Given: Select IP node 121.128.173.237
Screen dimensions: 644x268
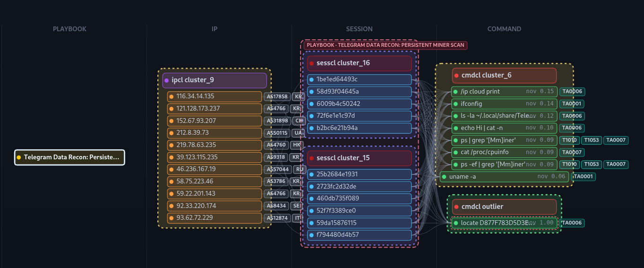Looking at the screenshot, I should [x=215, y=109].
